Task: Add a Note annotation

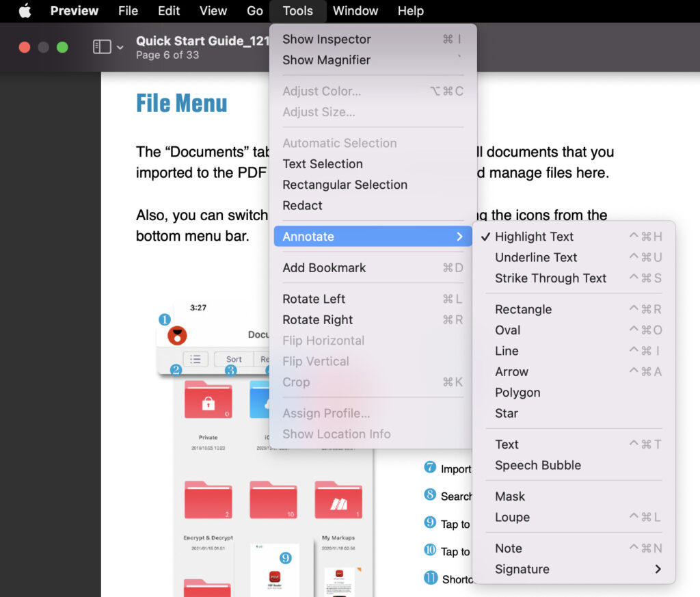Action: [574, 548]
